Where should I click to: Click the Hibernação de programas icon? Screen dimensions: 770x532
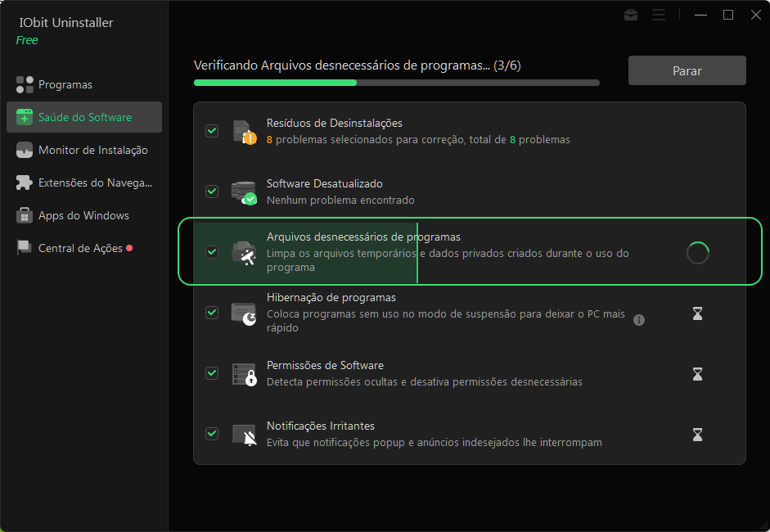point(244,314)
